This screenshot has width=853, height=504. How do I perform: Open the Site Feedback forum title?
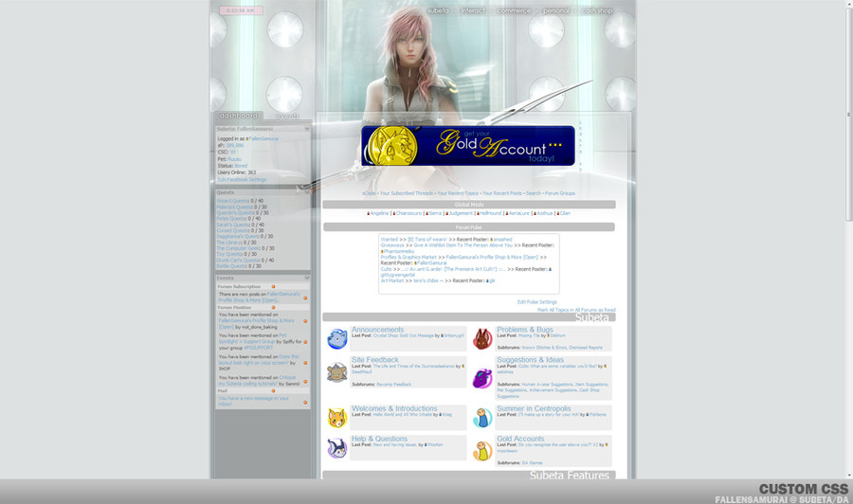[x=374, y=360]
